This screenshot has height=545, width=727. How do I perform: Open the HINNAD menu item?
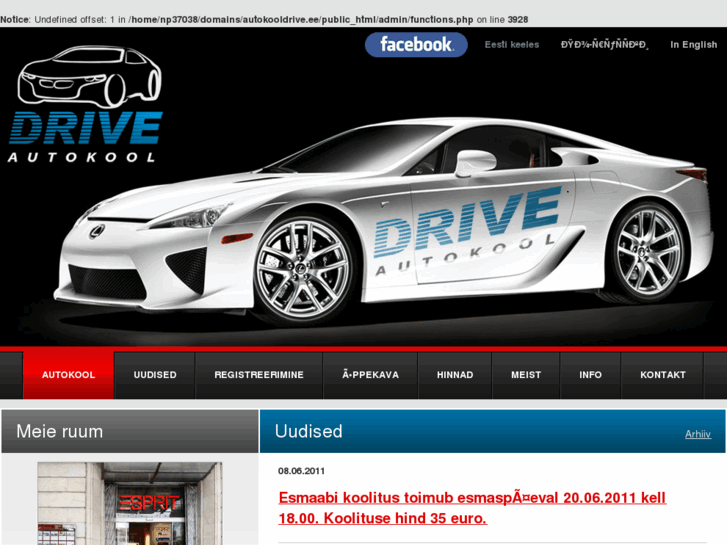pyautogui.click(x=455, y=375)
